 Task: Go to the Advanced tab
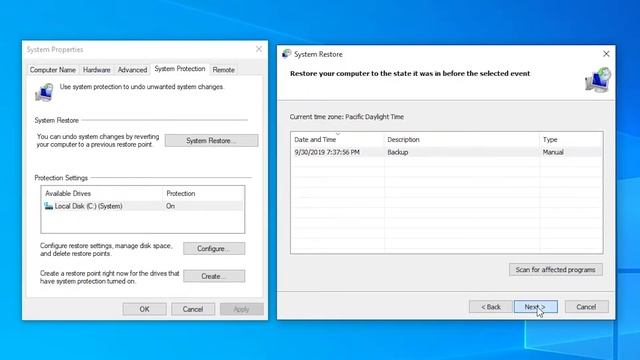click(x=132, y=70)
